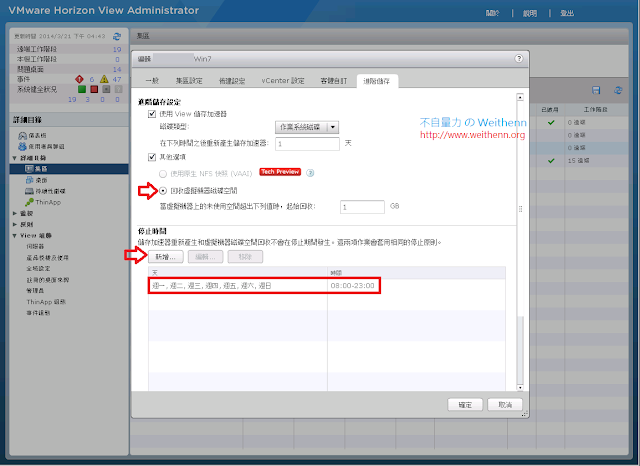
Task: Click the first green checkmark in enabled column
Action: (x=551, y=122)
